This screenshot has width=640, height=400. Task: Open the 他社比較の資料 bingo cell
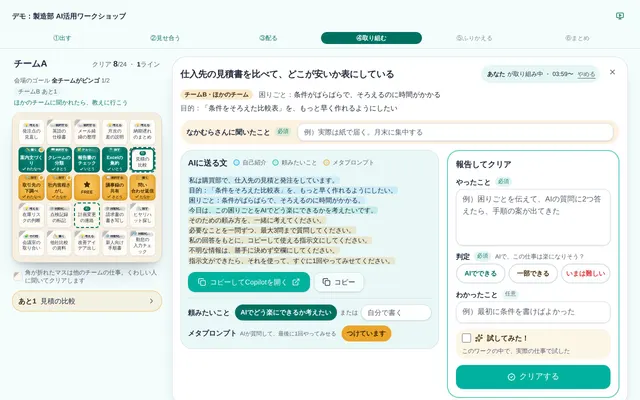(59, 243)
